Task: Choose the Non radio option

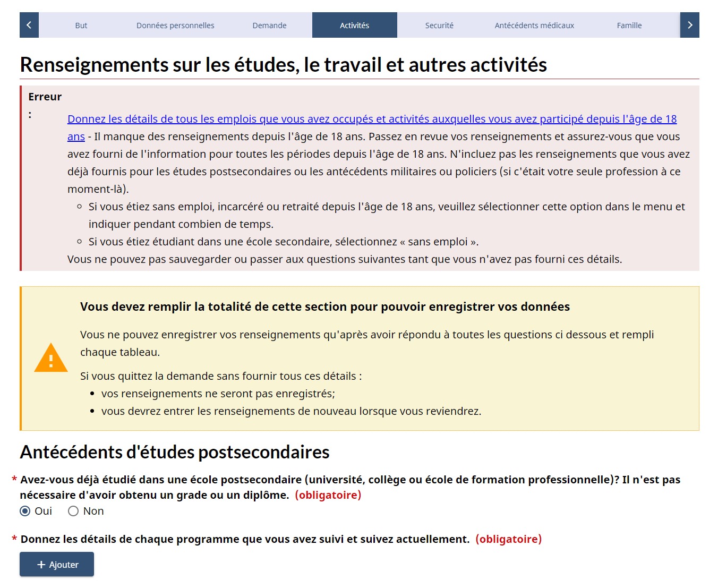Action: click(x=73, y=511)
